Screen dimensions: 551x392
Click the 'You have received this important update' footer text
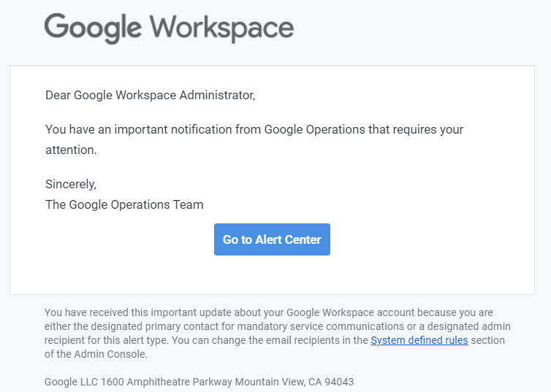click(x=277, y=333)
